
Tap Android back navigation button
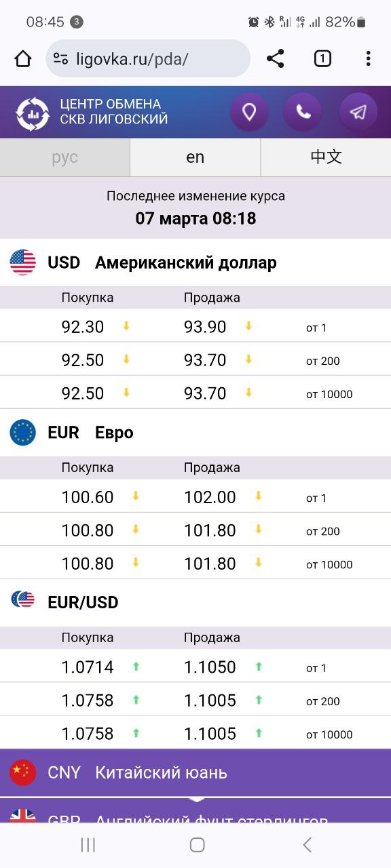[x=307, y=844]
